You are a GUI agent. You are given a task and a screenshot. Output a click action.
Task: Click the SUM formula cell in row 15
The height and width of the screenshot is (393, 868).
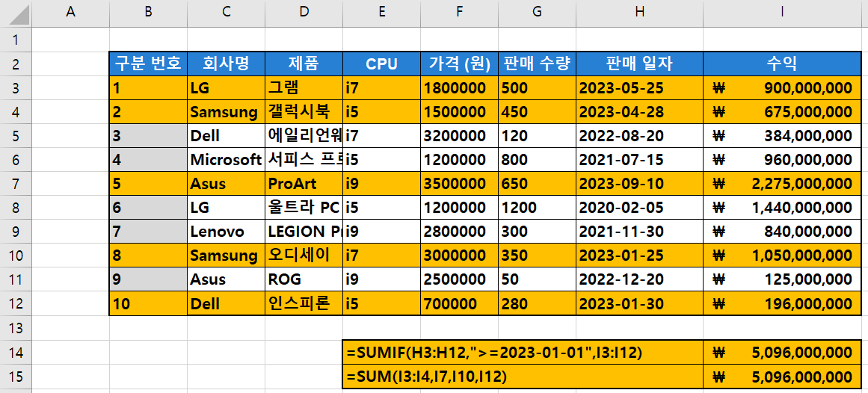point(523,377)
